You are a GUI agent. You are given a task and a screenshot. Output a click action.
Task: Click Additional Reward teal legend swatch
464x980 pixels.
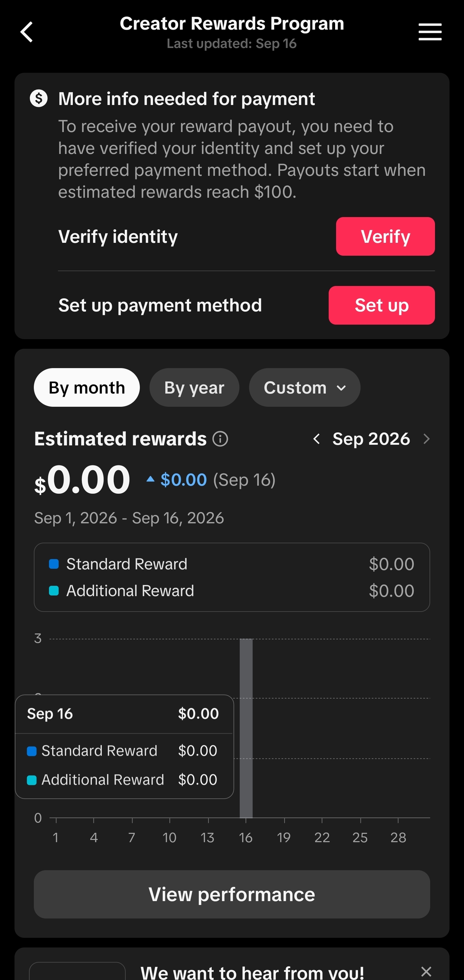[54, 591]
